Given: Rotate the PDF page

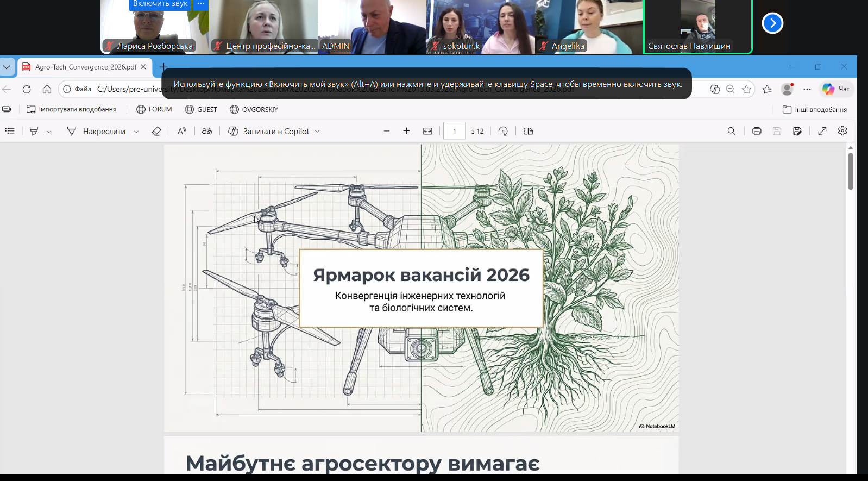Looking at the screenshot, I should click(503, 131).
